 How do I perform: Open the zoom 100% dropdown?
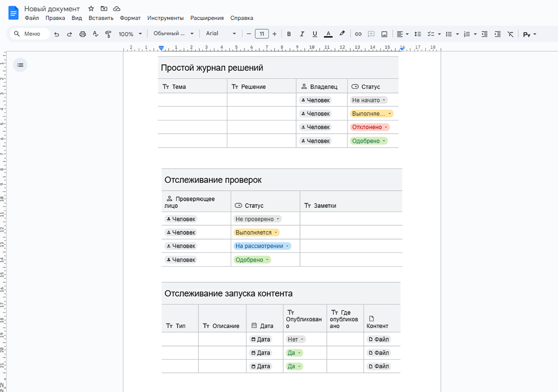[x=130, y=34]
